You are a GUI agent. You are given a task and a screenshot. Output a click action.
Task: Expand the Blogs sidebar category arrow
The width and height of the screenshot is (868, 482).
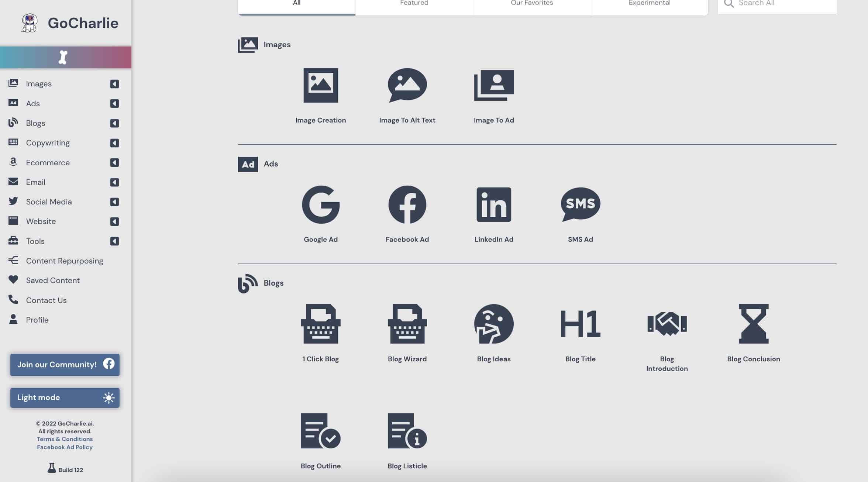click(x=114, y=123)
